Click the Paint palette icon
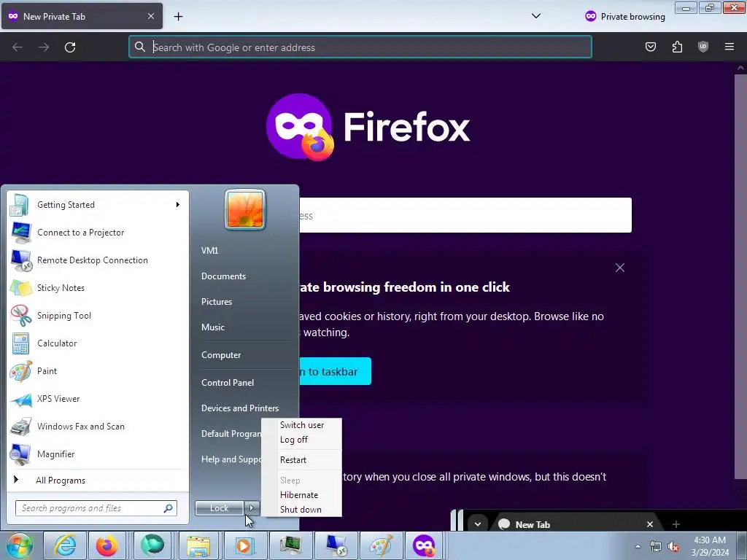 pos(20,371)
